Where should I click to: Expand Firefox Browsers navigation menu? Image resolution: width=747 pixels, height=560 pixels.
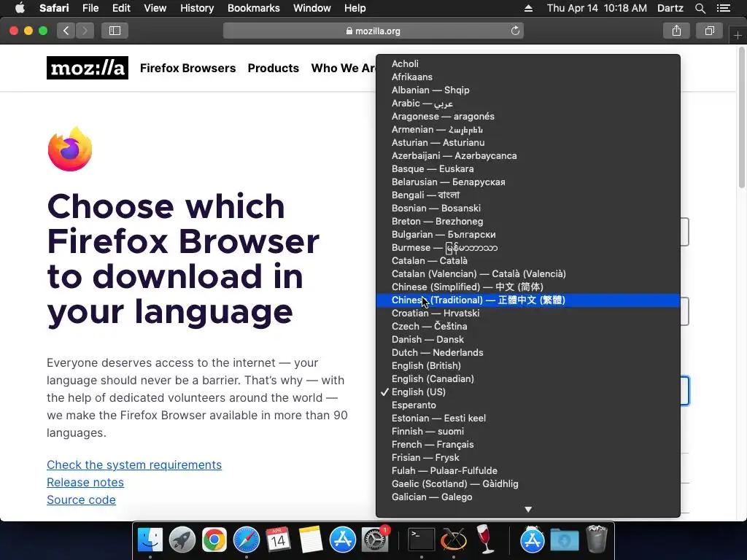click(187, 68)
